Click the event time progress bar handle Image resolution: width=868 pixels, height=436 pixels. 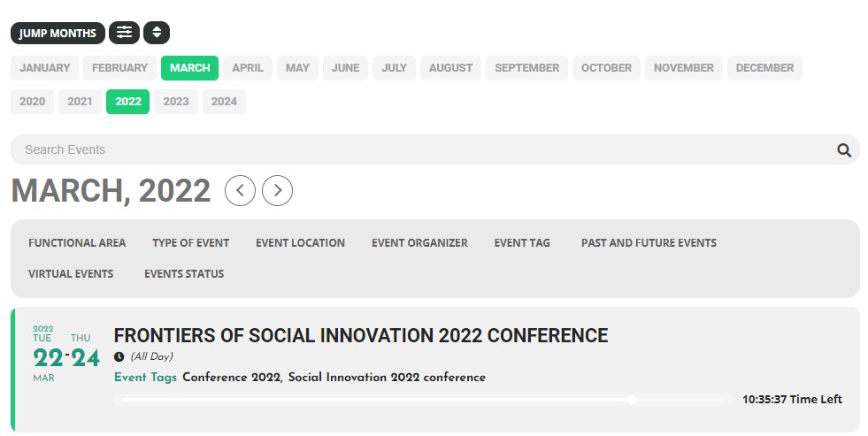[632, 400]
